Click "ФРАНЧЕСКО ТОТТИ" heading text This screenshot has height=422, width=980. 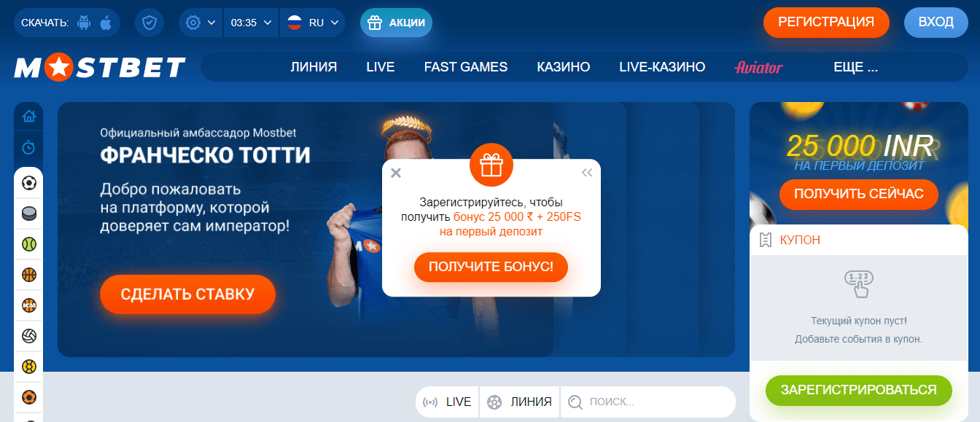(x=205, y=155)
